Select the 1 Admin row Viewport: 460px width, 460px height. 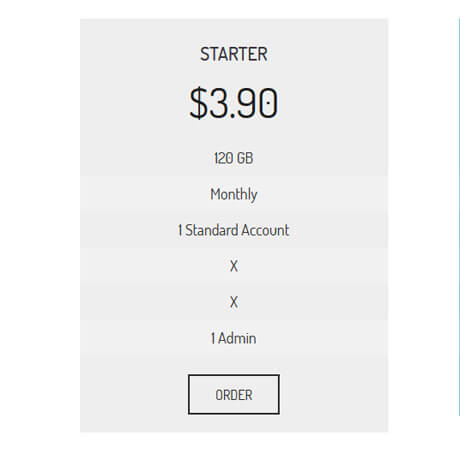click(234, 338)
